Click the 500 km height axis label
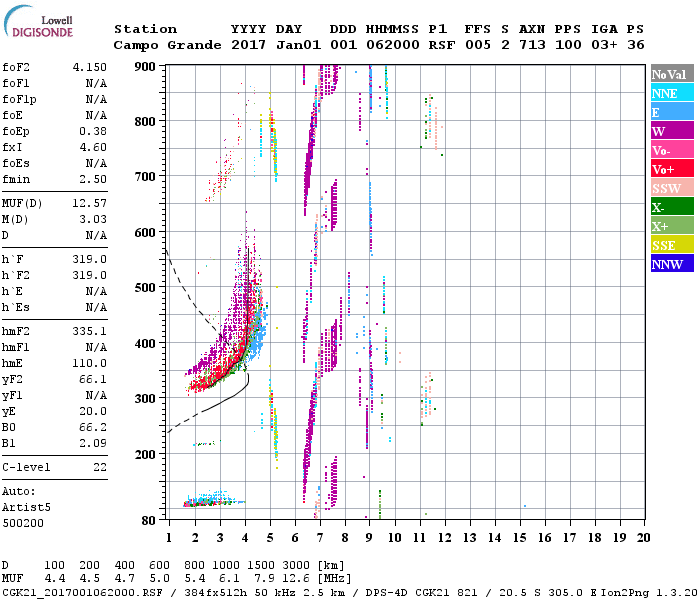 145,288
